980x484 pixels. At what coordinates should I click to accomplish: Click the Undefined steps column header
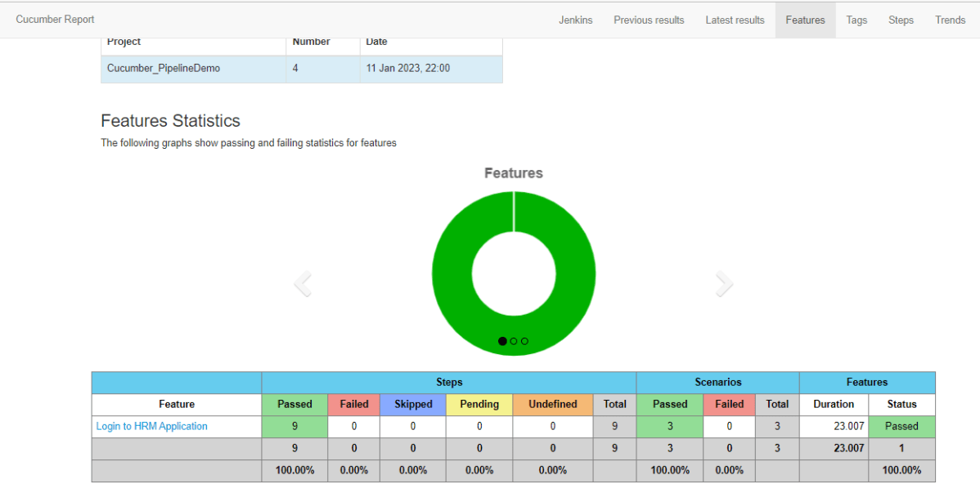click(552, 404)
